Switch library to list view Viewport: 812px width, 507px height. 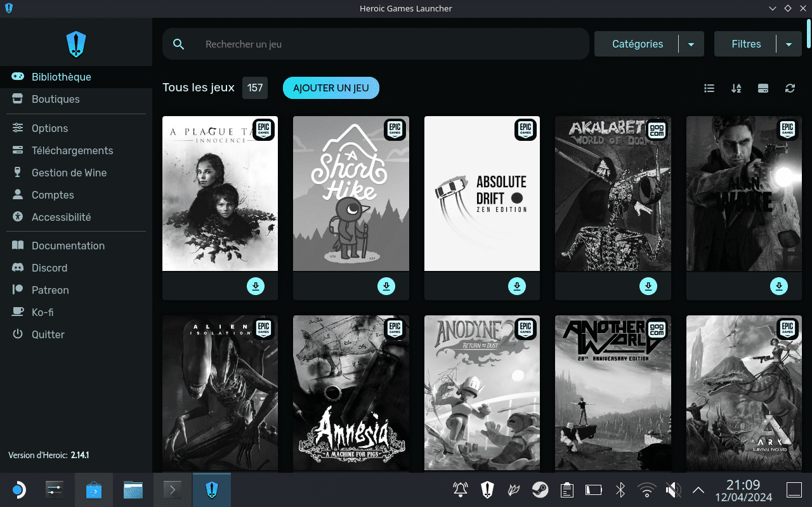pos(709,88)
